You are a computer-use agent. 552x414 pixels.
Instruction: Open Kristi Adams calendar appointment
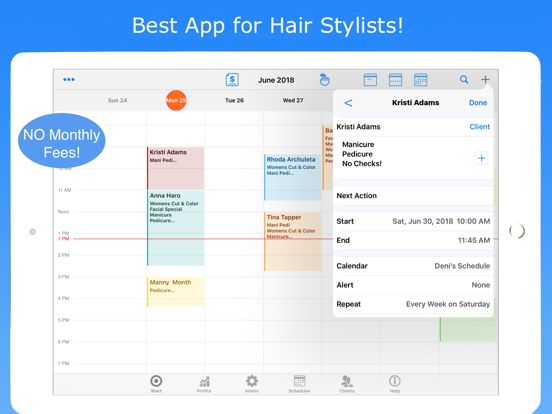175,168
